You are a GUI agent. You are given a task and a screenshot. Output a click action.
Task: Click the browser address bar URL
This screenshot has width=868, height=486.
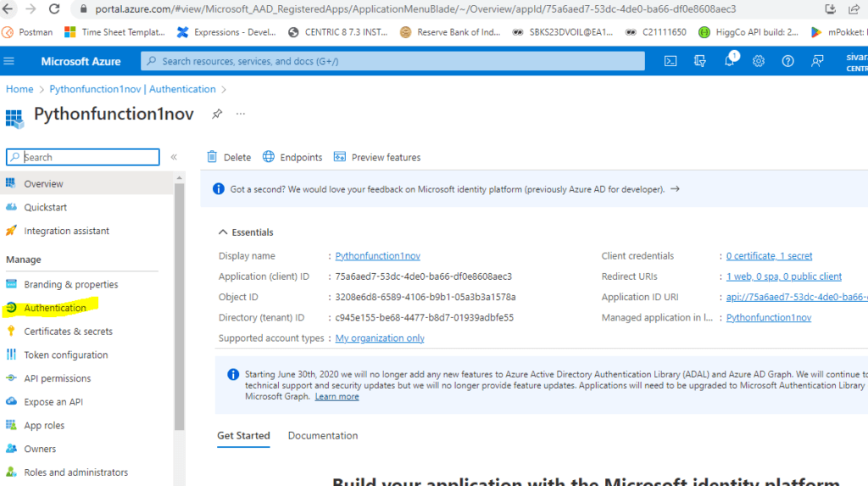415,8
